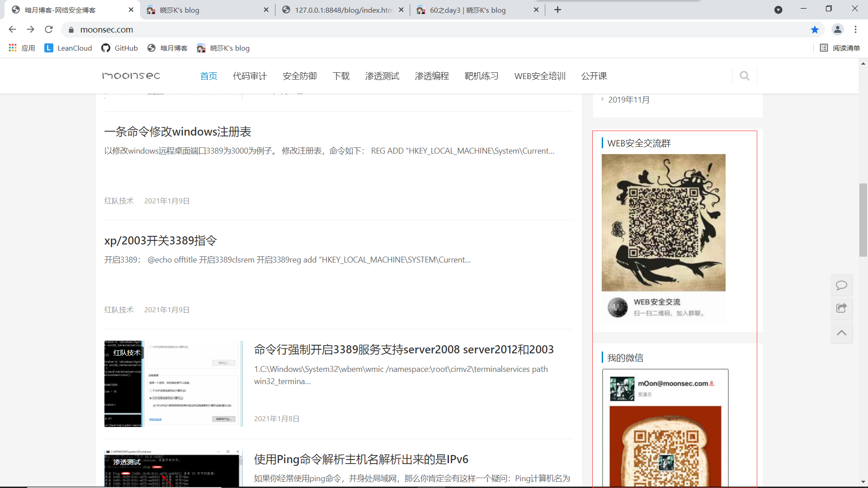Open article xp/2003开关3389指令

(160, 240)
